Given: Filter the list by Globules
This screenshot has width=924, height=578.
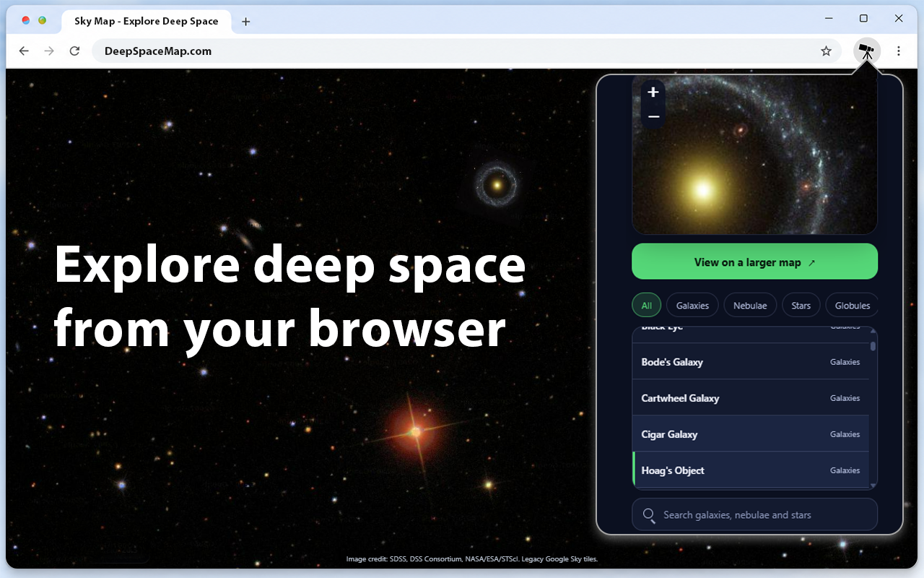Looking at the screenshot, I should (x=852, y=306).
